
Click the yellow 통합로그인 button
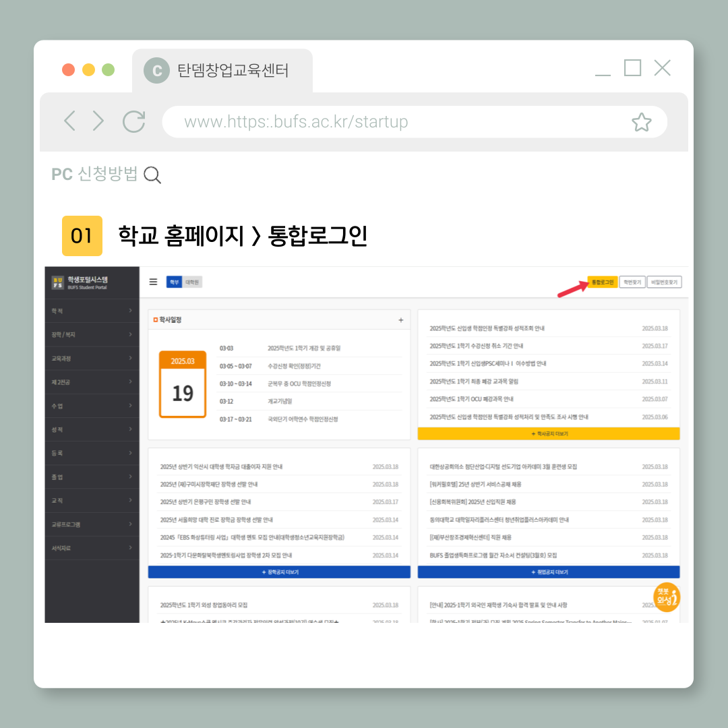602,282
